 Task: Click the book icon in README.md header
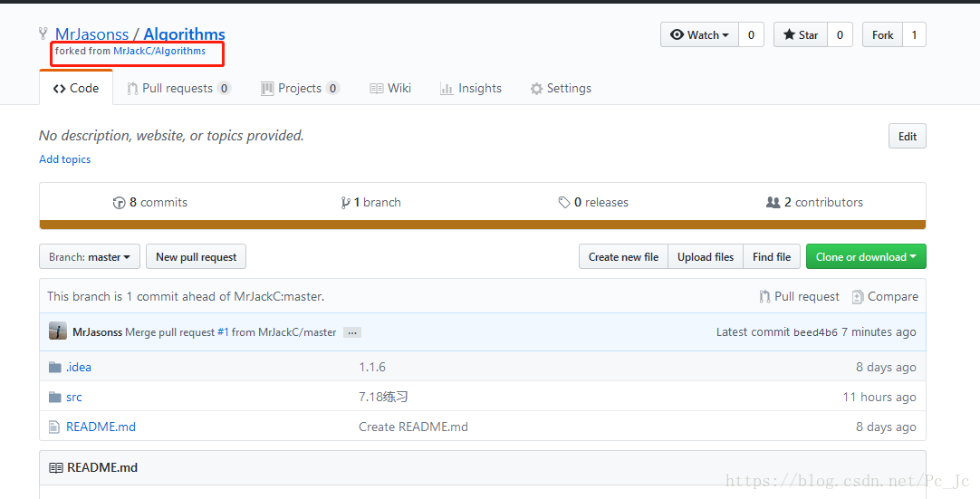coord(55,467)
